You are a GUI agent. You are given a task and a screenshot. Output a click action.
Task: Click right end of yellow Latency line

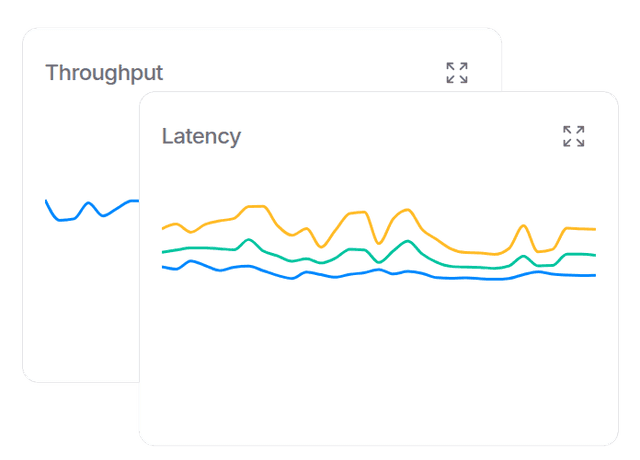pyautogui.click(x=595, y=230)
